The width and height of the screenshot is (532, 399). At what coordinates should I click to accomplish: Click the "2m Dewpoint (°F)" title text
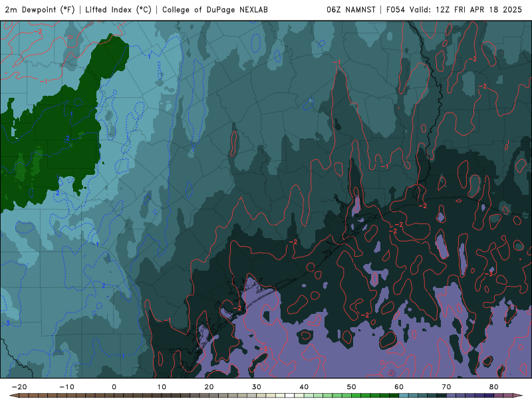coord(40,10)
